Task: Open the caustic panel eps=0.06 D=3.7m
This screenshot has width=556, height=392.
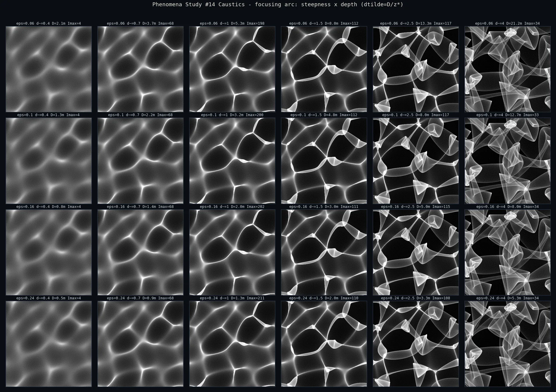Action: click(140, 69)
